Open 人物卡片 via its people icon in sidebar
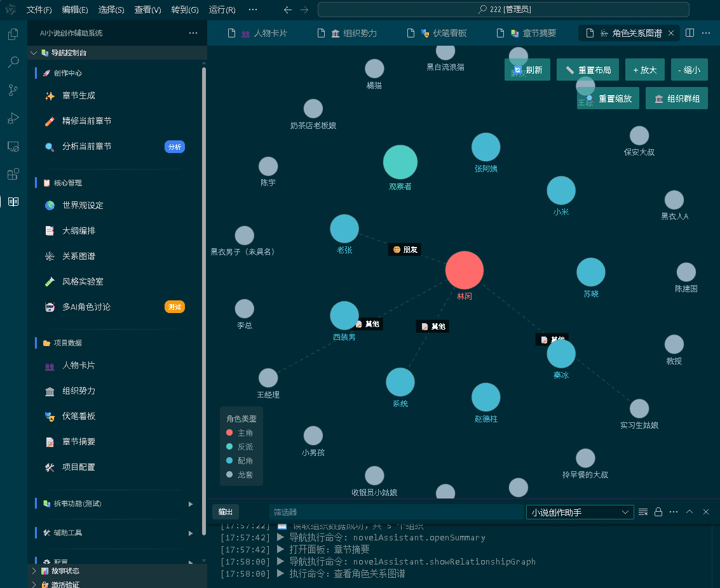This screenshot has height=588, width=720. pyautogui.click(x=51, y=367)
